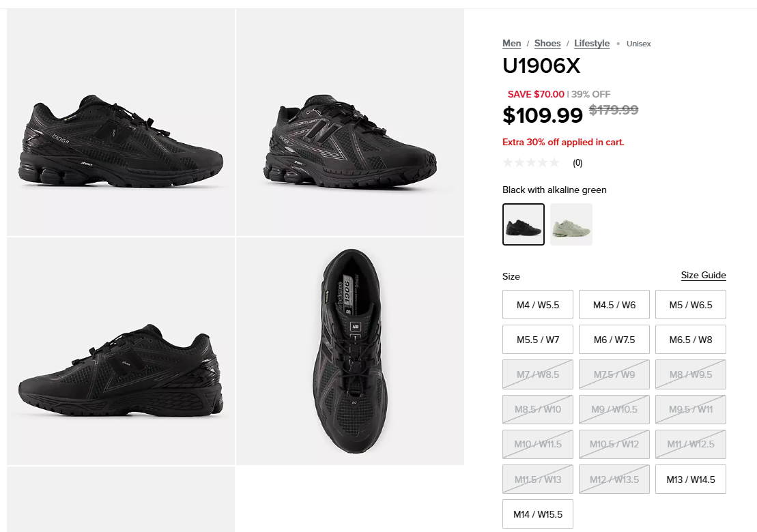Image resolution: width=757 pixels, height=532 pixels.
Task: Go to Lifestyle category breadcrumb
Action: click(592, 44)
